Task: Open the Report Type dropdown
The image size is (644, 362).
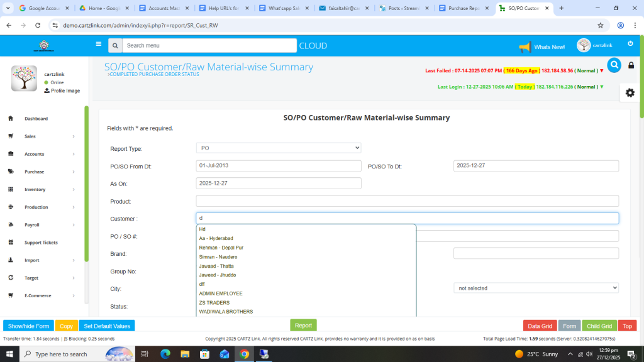Action: pyautogui.click(x=279, y=148)
